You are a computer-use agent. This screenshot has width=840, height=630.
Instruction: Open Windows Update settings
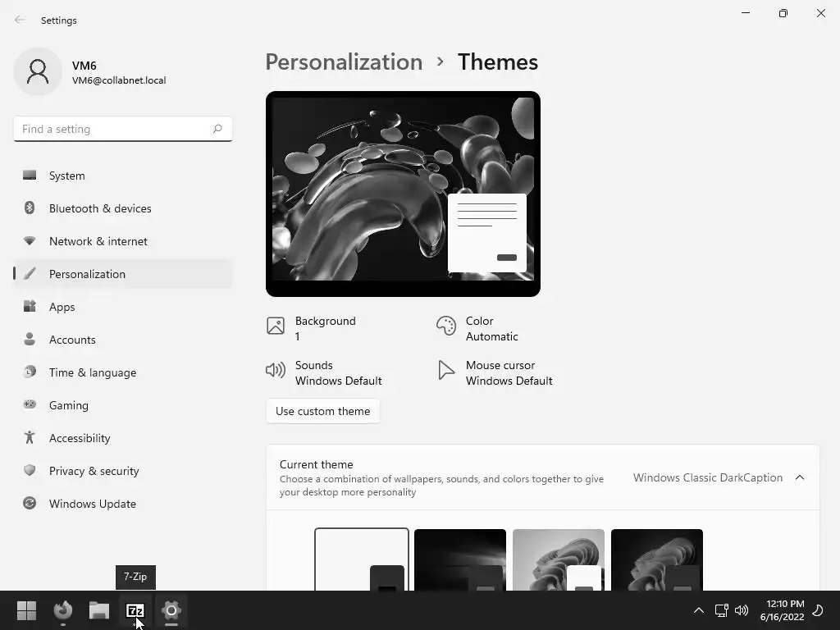(x=123, y=504)
